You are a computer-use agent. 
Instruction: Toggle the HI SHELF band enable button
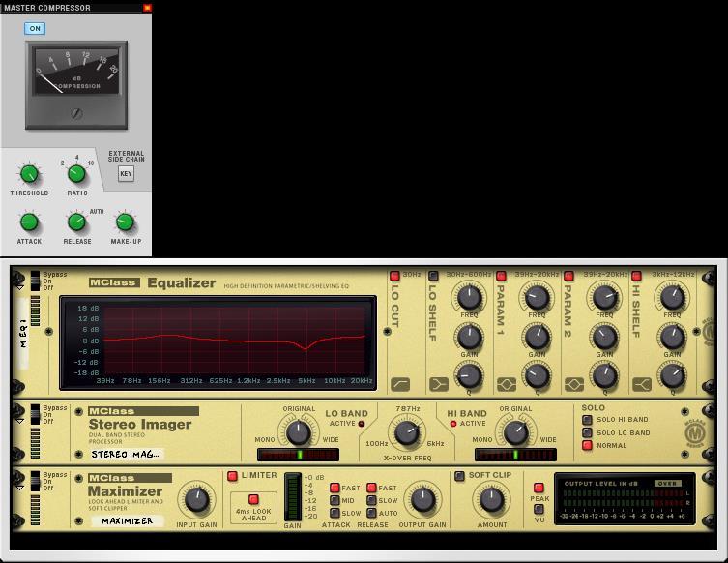636,276
